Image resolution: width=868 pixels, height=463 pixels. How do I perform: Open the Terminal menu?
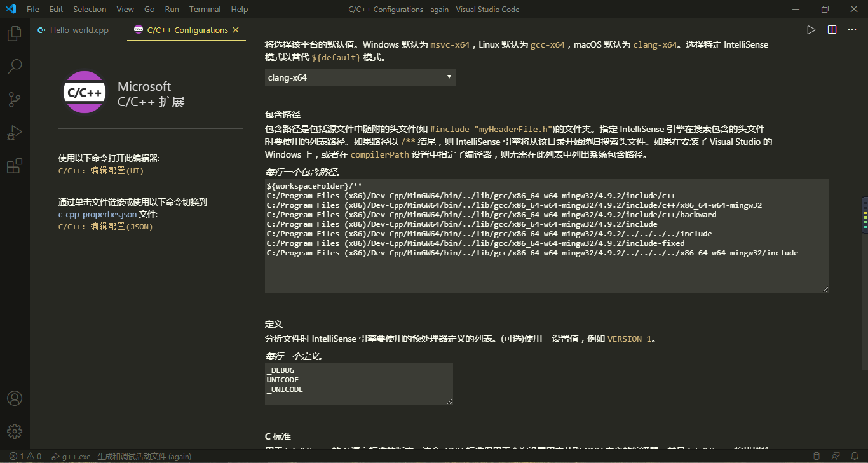(x=205, y=9)
